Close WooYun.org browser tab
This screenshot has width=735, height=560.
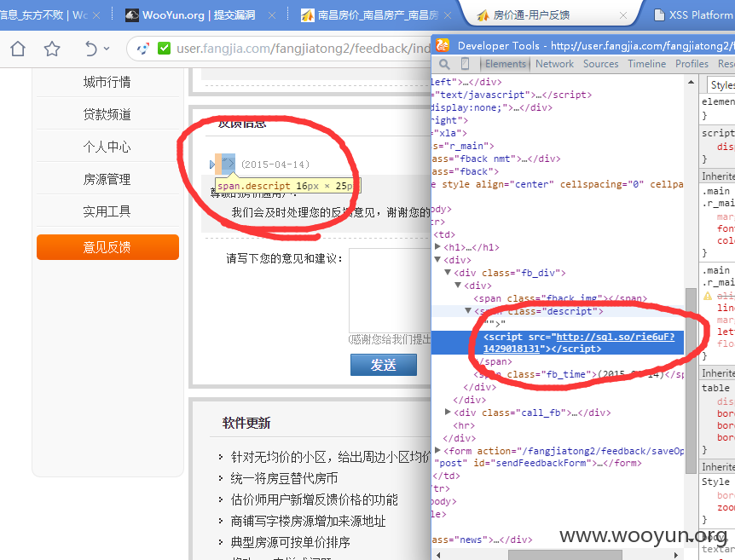point(272,15)
